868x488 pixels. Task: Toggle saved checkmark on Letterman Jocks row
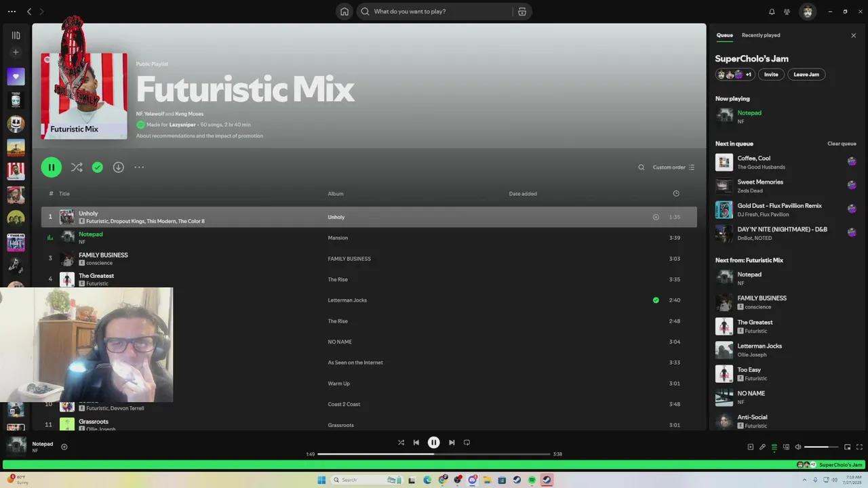(x=656, y=300)
